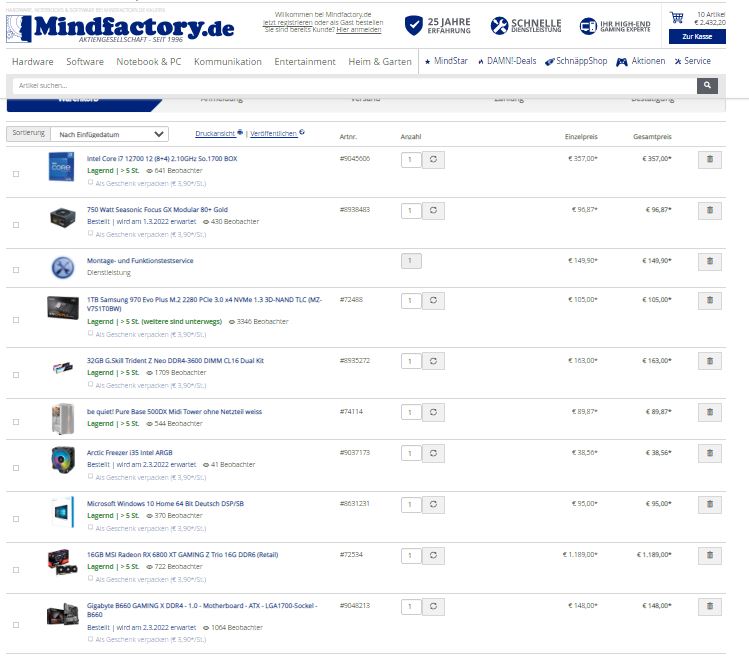Open the SchnäppShop link
The height and width of the screenshot is (657, 749).
pos(576,61)
